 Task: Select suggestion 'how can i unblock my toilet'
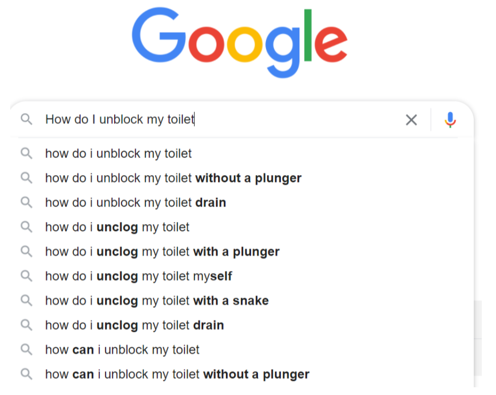[122, 350]
